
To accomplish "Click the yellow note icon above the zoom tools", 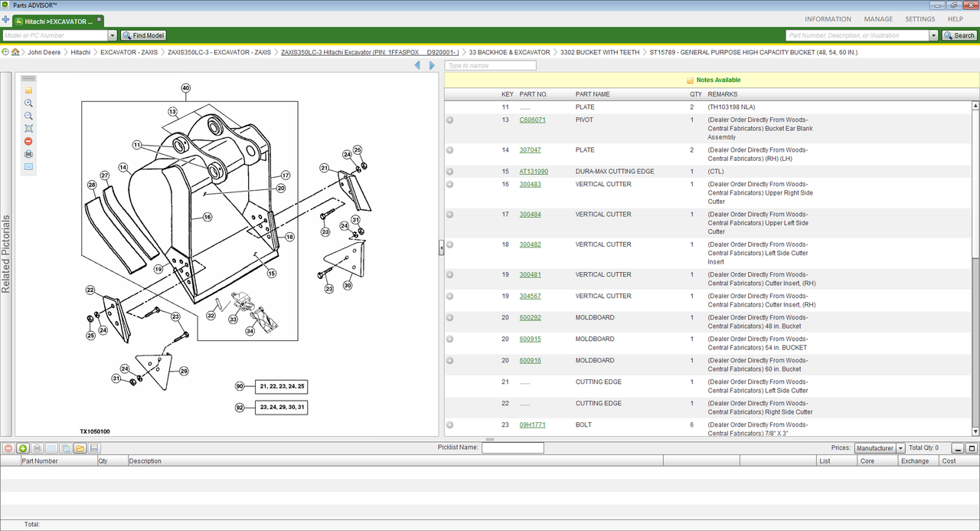I will (x=28, y=90).
